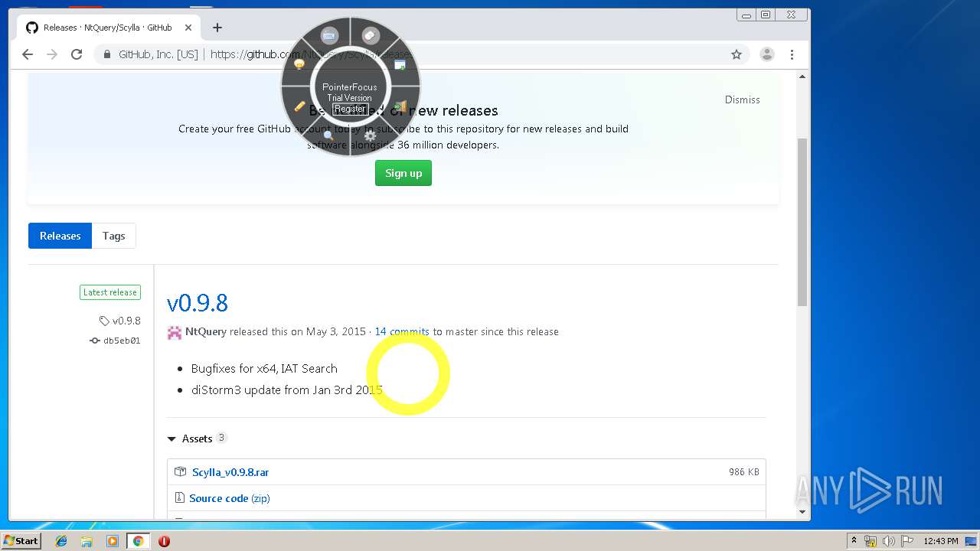This screenshot has height=551, width=980.
Task: Click the exit door icon in PointerFocus wheel
Action: click(x=400, y=107)
